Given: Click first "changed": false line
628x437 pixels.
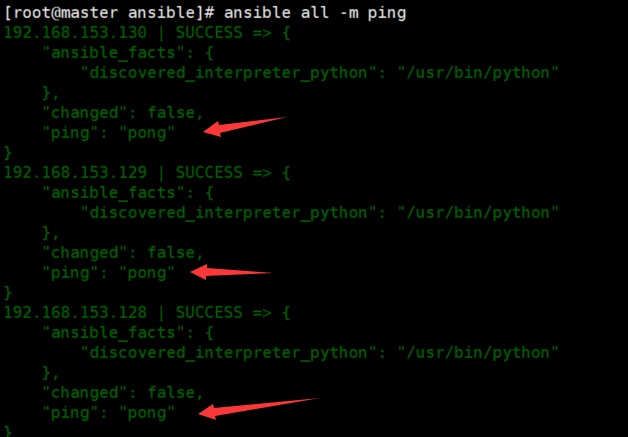Looking at the screenshot, I should coord(123,113).
